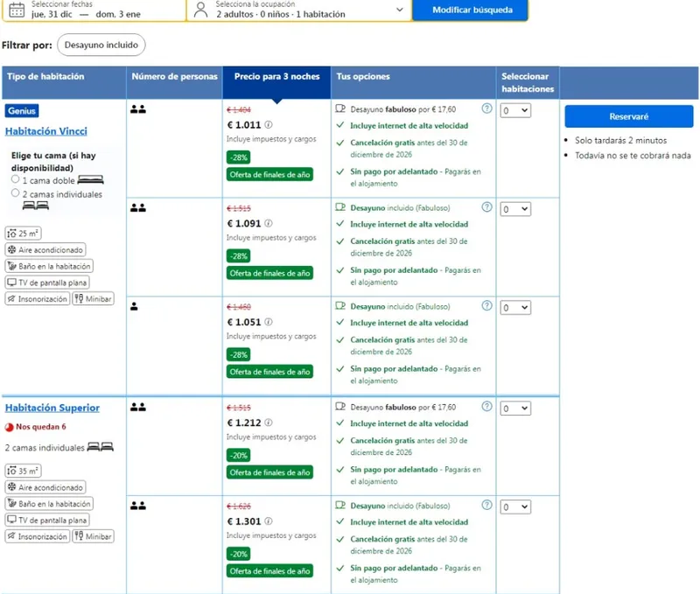The width and height of the screenshot is (700, 594).
Task: Click the 35 m² size tag
Action: [x=24, y=471]
